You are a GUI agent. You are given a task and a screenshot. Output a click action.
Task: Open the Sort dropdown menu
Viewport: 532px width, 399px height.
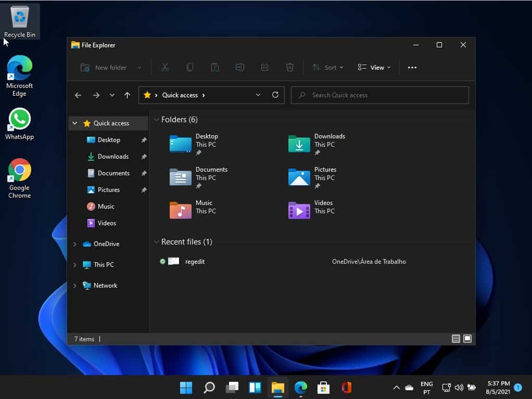[328, 68]
